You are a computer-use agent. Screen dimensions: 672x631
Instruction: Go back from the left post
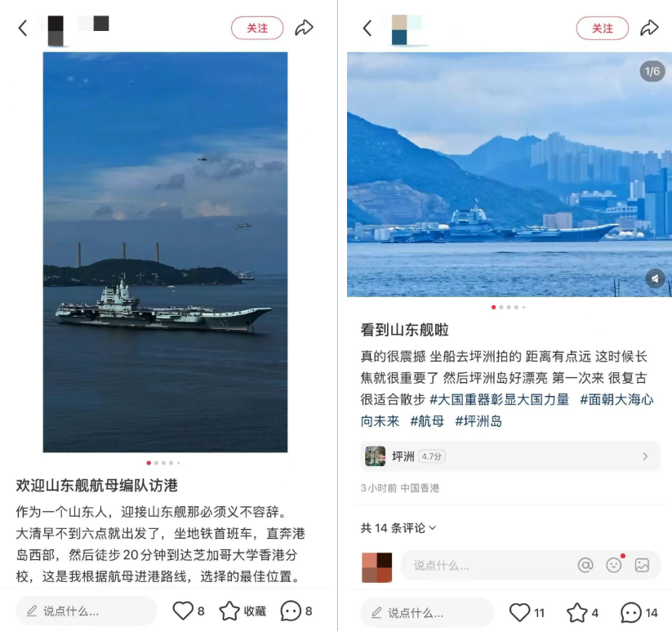[x=23, y=29]
